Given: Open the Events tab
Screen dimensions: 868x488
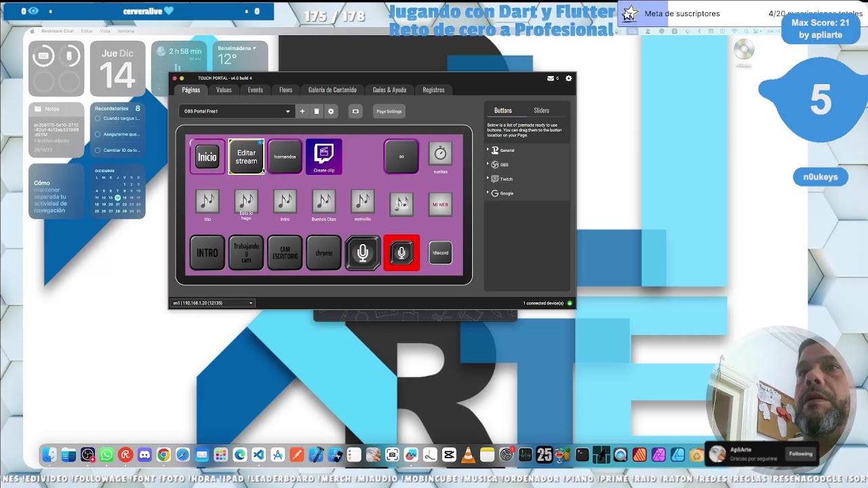Looking at the screenshot, I should click(255, 89).
